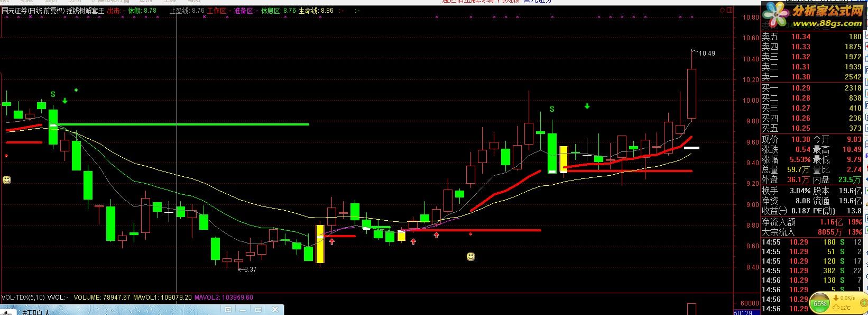
Task: Click the 最高 10.49 value
Action: pyautogui.click(x=852, y=149)
